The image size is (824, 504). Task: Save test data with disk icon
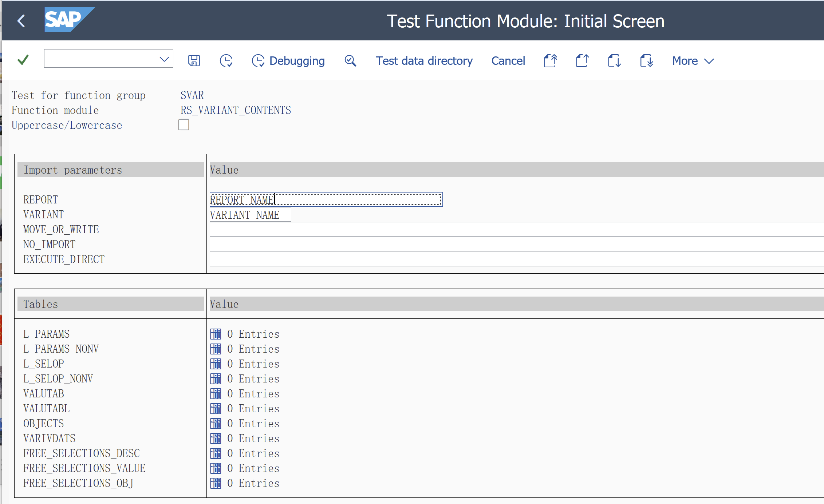pyautogui.click(x=194, y=60)
